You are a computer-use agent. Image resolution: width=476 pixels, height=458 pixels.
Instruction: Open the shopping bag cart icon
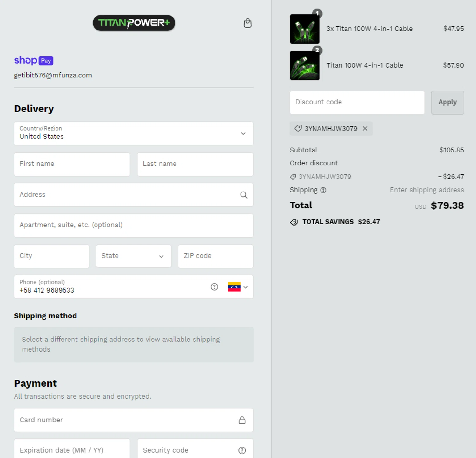point(248,23)
